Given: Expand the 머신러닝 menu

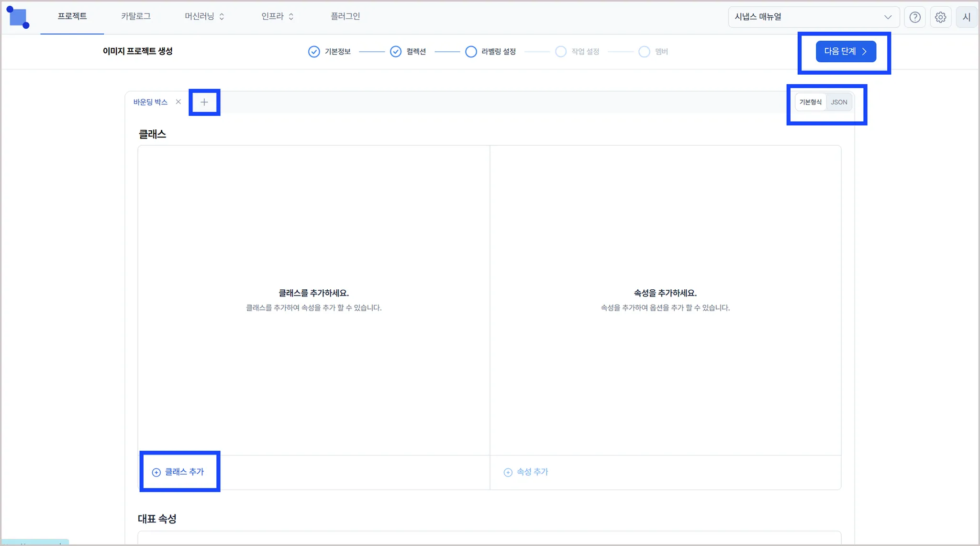Looking at the screenshot, I should 204,16.
